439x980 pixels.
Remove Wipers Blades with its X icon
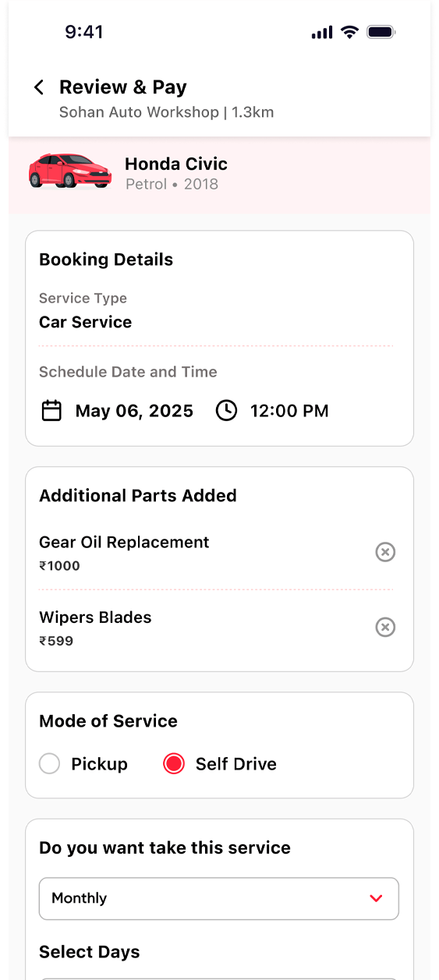385,627
